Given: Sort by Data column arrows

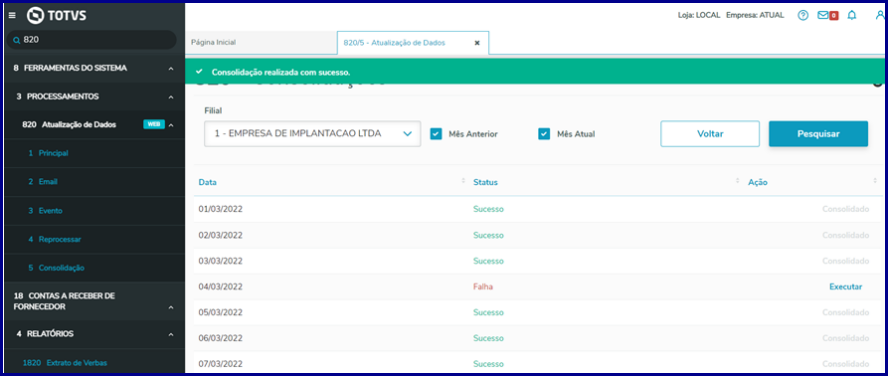Looking at the screenshot, I should [463, 181].
